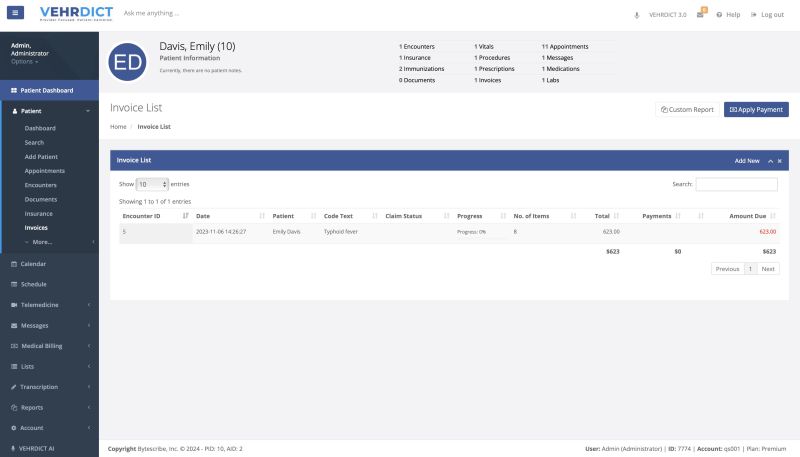
Task: Click the Custom Report button
Action: point(686,109)
